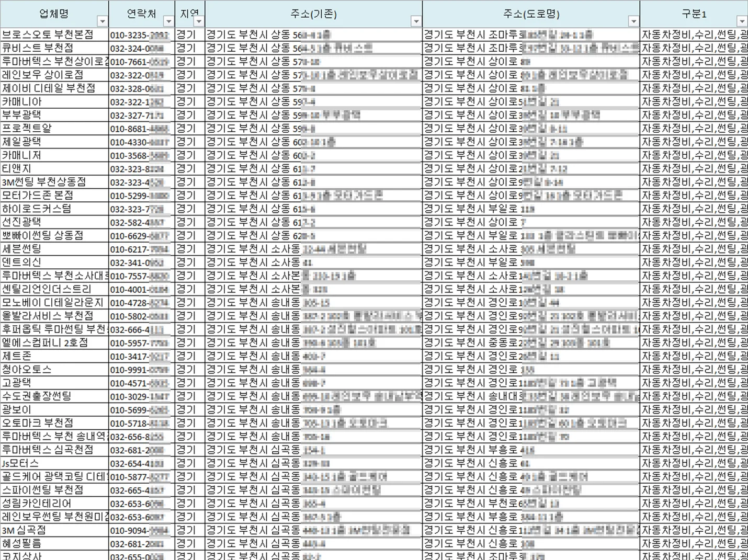Open the 주소(도로명) column filter dropdown

pyautogui.click(x=633, y=21)
